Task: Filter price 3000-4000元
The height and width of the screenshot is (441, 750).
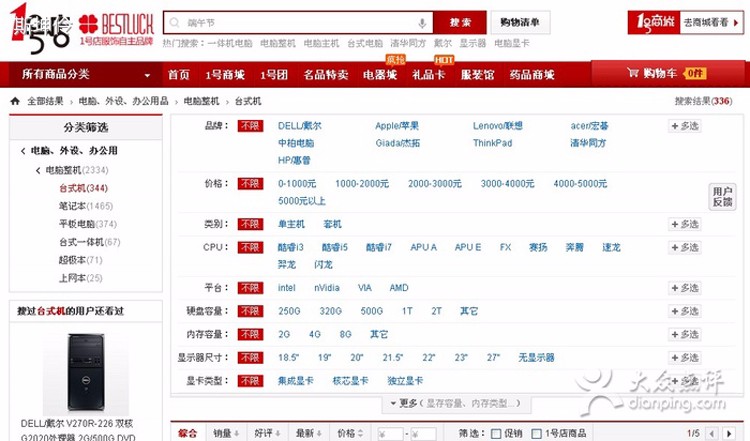Action: click(x=507, y=184)
